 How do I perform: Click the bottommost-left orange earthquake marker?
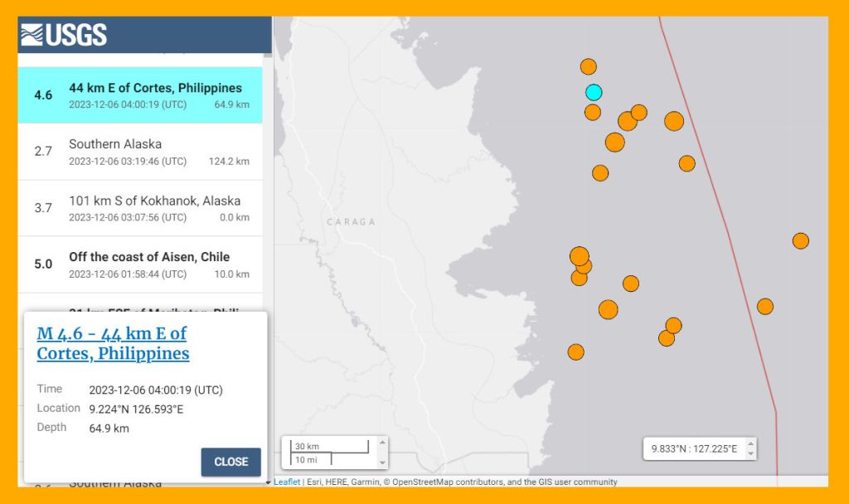pyautogui.click(x=575, y=352)
